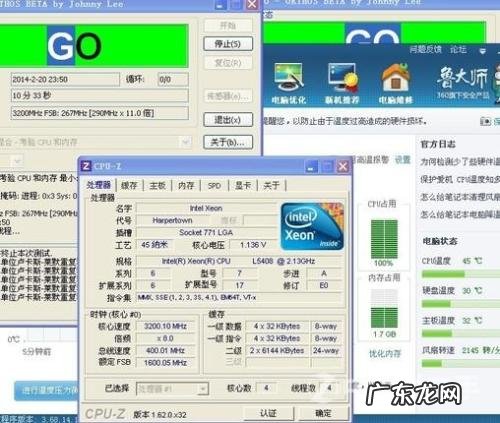
Task: Click the 设置 link next to 高温报警
Action: coord(402,160)
